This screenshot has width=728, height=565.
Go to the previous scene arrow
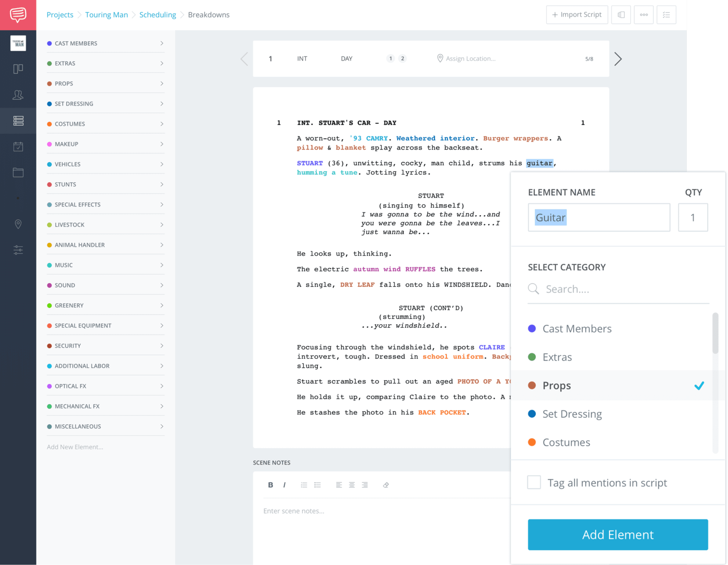click(x=244, y=59)
